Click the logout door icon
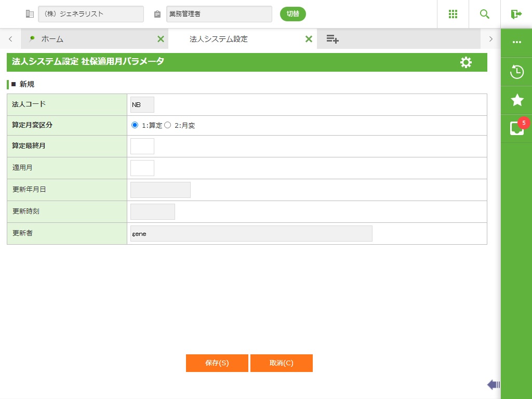The image size is (532, 399). pos(516,14)
